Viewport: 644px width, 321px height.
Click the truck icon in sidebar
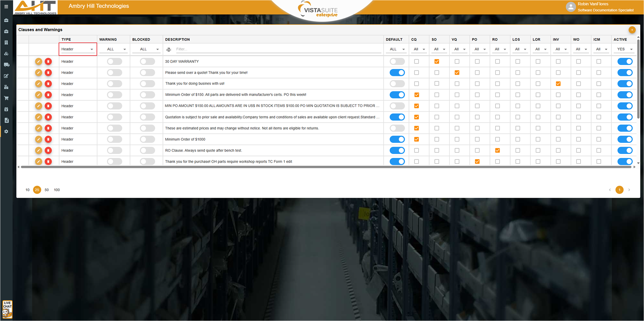(6, 65)
